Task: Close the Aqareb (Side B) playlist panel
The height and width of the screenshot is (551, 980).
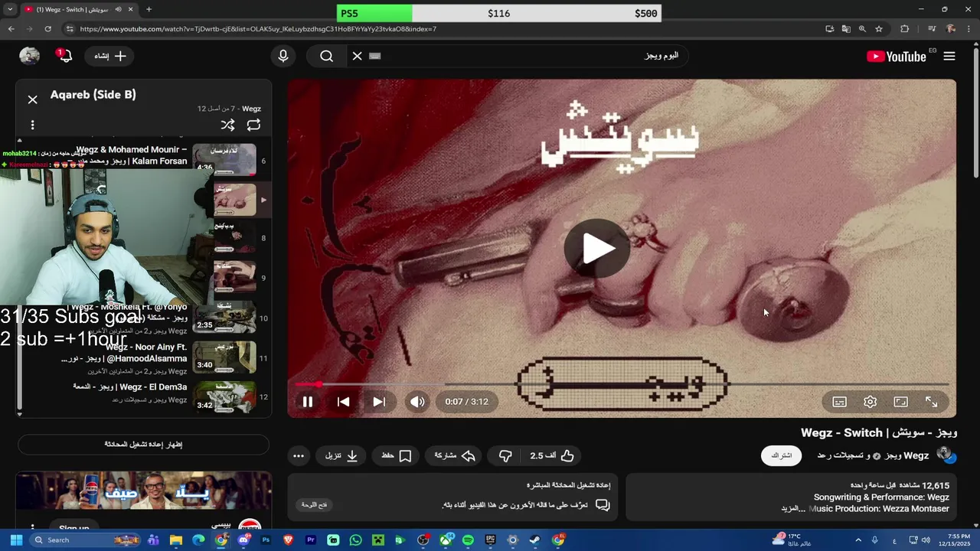Action: (32, 99)
